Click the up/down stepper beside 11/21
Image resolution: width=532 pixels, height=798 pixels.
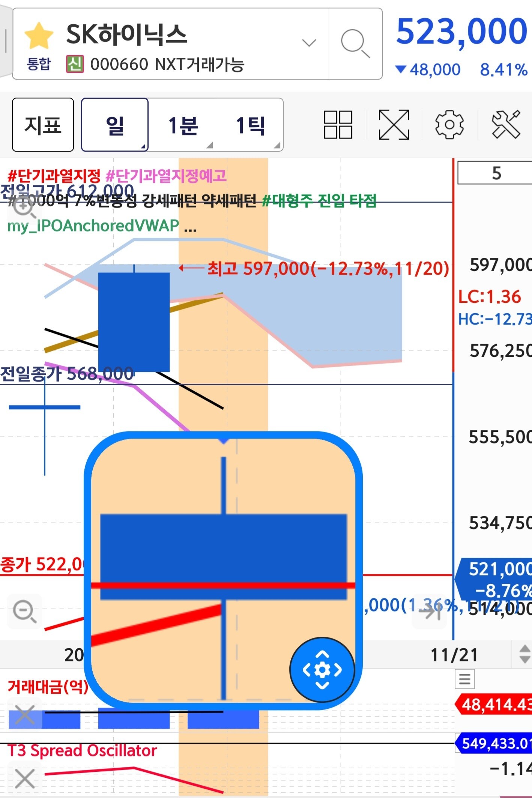[x=524, y=654]
